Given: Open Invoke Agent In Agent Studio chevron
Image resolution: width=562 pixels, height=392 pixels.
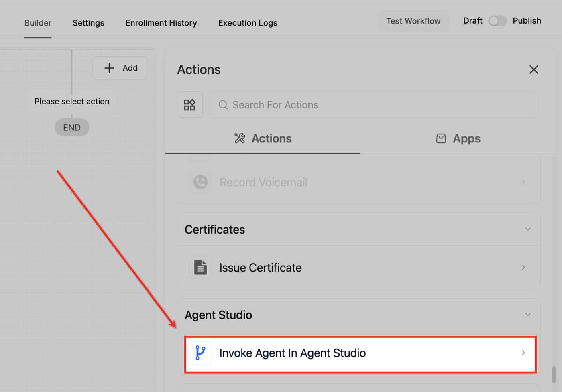Looking at the screenshot, I should click(523, 353).
